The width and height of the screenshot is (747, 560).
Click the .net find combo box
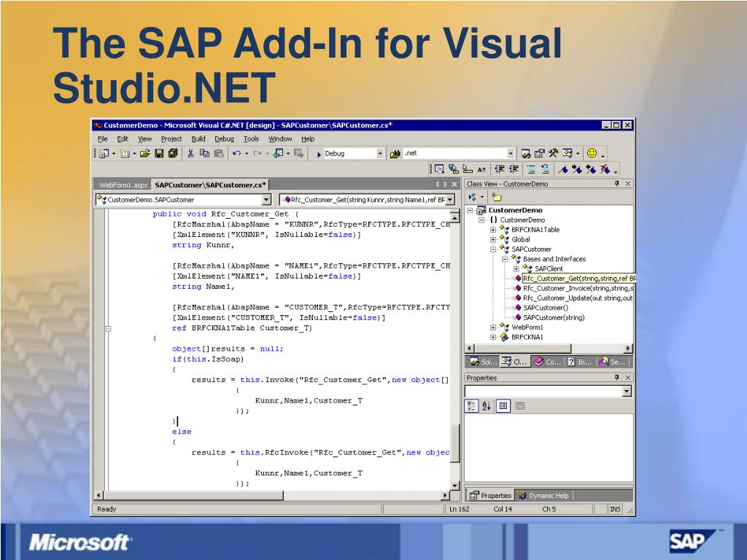pyautogui.click(x=458, y=154)
